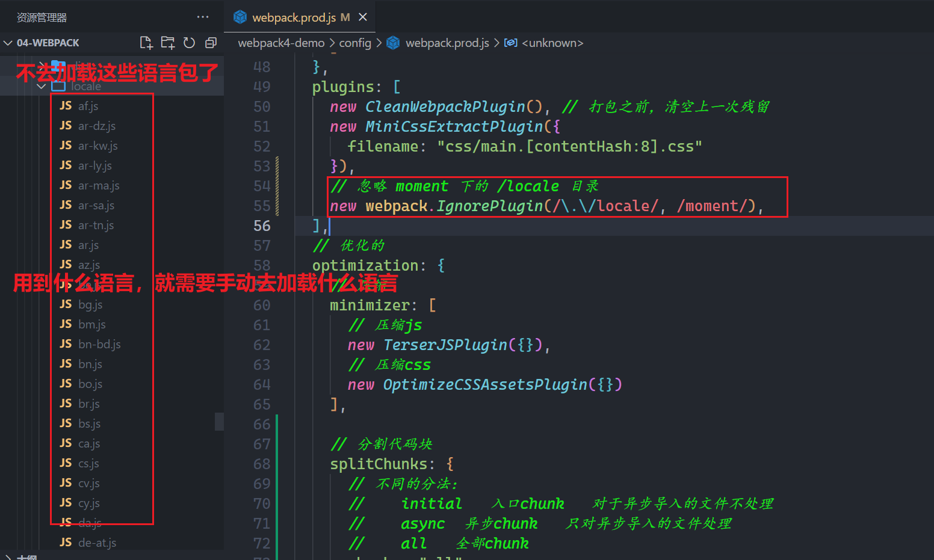
Task: Click the JS icon beside cy.js
Action: (x=66, y=503)
